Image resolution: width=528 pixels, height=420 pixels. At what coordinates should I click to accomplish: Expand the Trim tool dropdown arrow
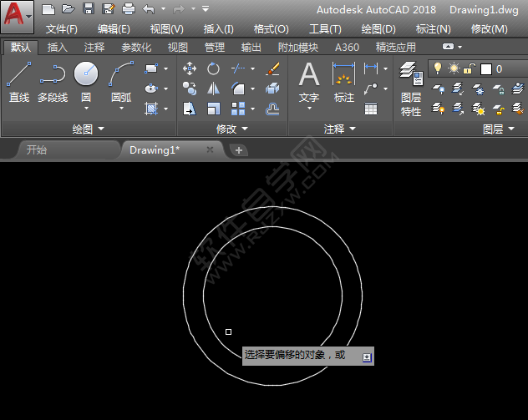252,68
